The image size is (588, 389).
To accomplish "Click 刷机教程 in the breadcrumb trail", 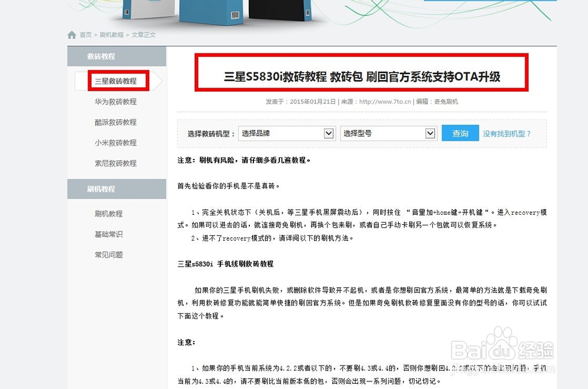I will [x=111, y=35].
